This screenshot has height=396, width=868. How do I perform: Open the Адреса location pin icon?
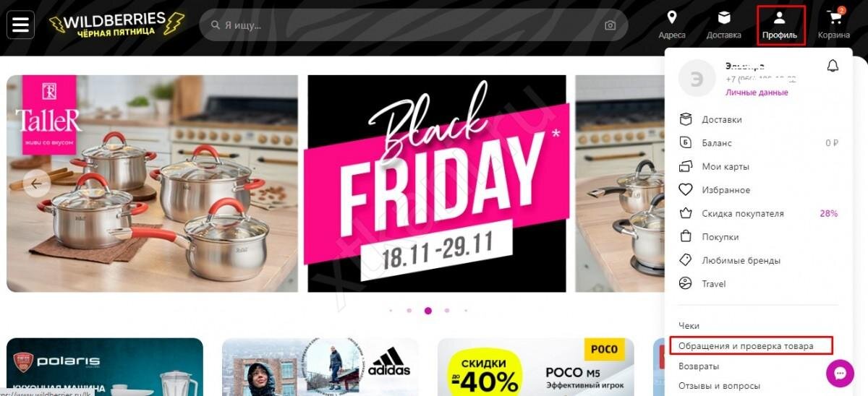coord(672,18)
